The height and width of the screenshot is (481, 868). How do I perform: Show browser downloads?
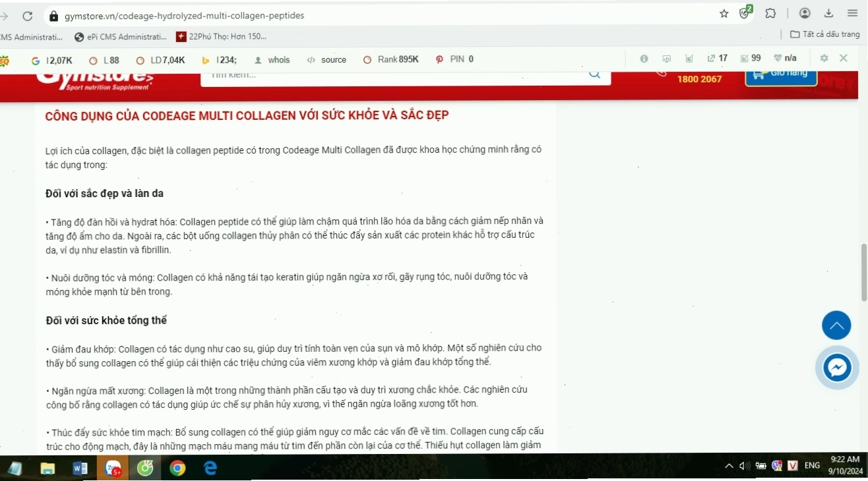tap(829, 14)
